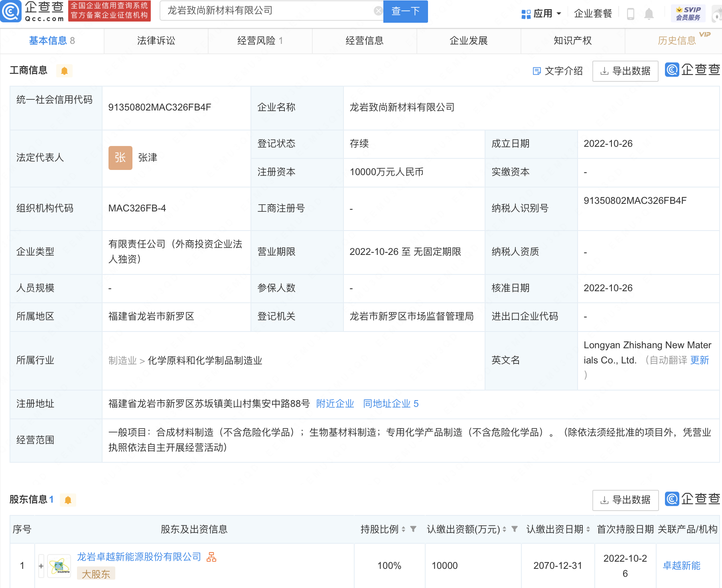Screen dimensions: 722x588
Task: Click 化学原料和化学制品制造业 industry text
Action: pyautogui.click(x=205, y=361)
